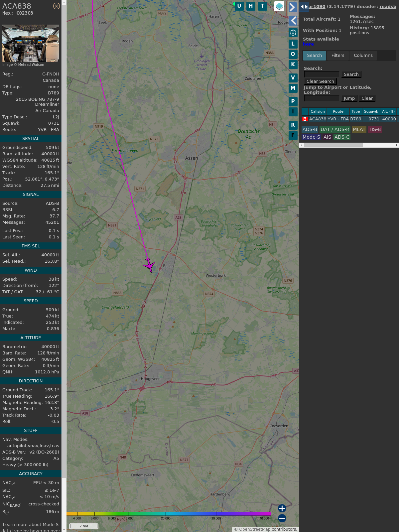This screenshot has height=532, width=399.
Task: Click the aircraft table horizontal scrollbar
Action: pyautogui.click(x=333, y=145)
